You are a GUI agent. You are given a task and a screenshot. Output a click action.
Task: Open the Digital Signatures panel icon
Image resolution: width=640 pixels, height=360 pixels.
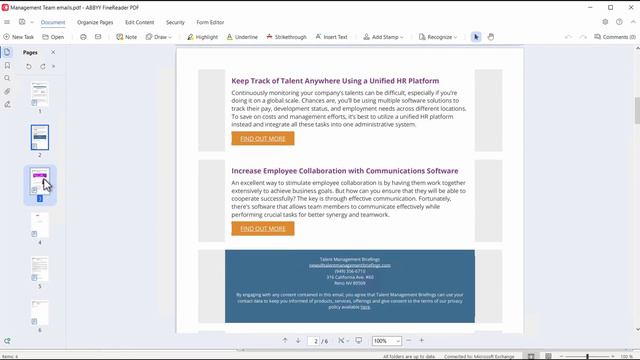(7, 104)
